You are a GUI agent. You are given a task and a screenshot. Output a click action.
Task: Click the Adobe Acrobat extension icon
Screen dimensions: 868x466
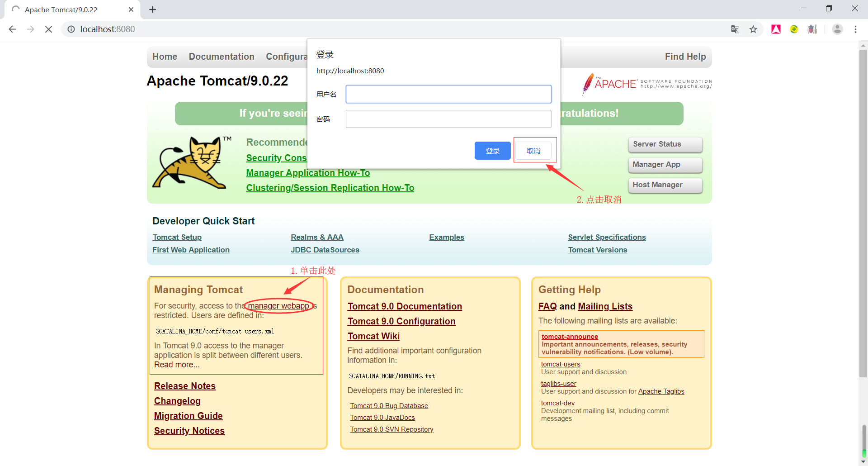click(x=776, y=29)
